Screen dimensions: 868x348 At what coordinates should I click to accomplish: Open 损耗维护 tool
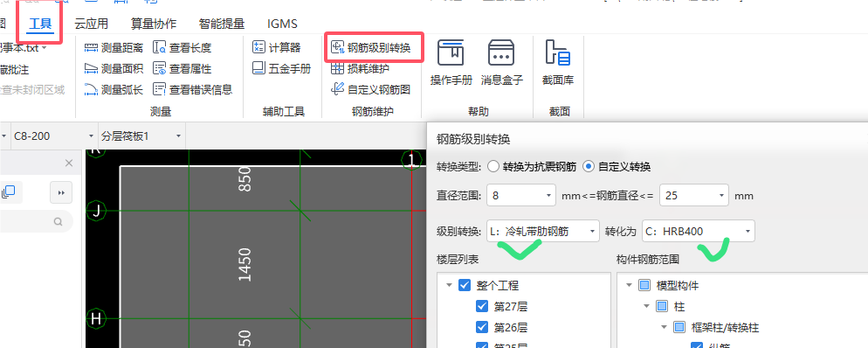point(360,69)
